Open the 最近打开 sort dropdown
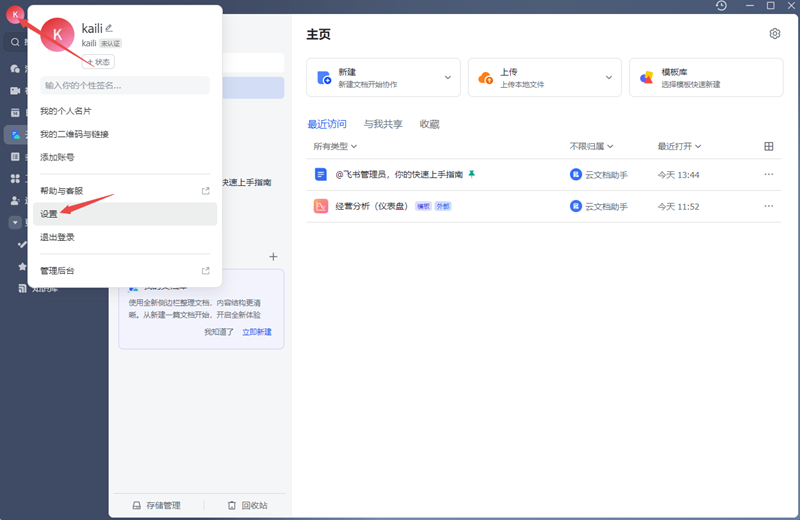800x520 pixels. point(679,146)
